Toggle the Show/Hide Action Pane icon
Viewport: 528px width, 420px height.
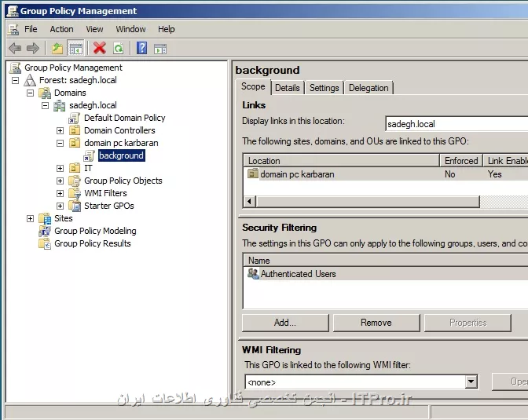(160, 49)
